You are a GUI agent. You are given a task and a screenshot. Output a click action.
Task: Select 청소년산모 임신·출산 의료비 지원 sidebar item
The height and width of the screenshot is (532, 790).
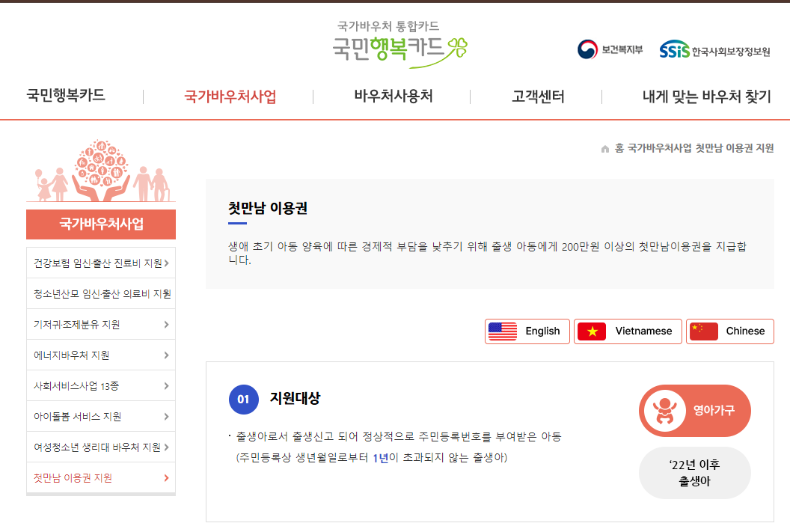coord(101,294)
